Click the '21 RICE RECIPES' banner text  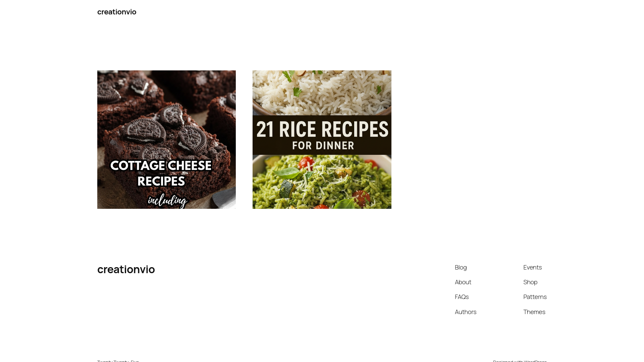[322, 129]
